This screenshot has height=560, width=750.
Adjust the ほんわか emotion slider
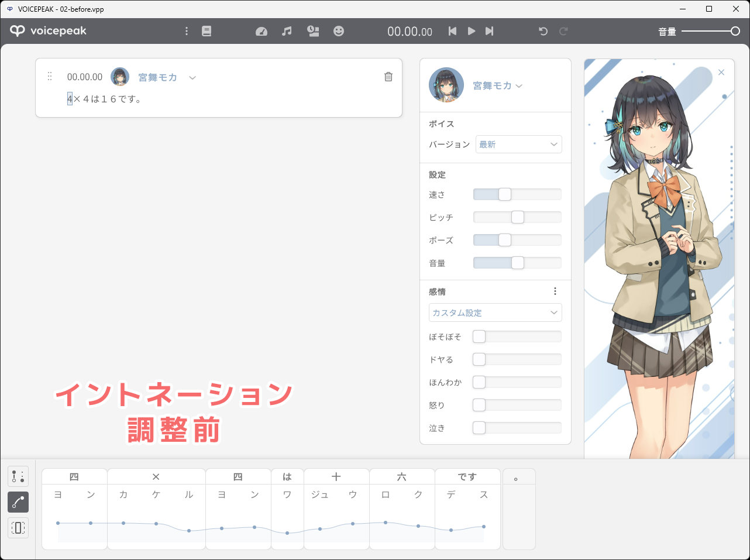pos(517,382)
